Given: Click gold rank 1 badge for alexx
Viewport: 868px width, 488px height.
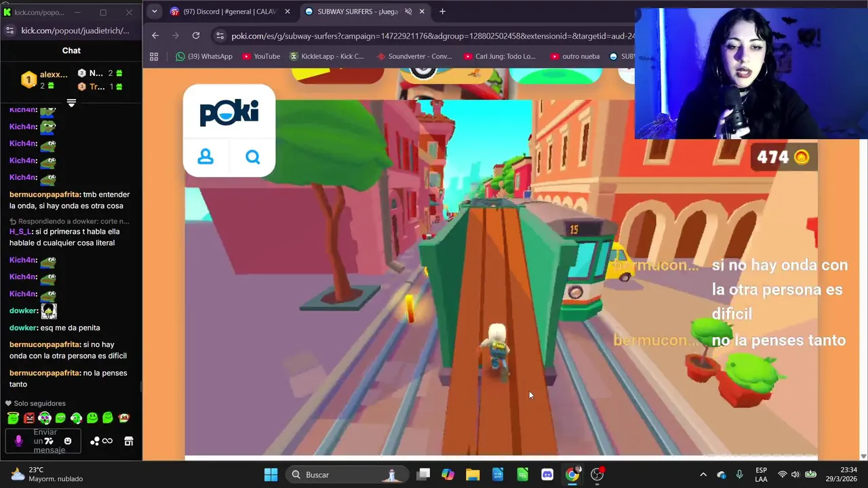Looking at the screenshot, I should tap(28, 80).
